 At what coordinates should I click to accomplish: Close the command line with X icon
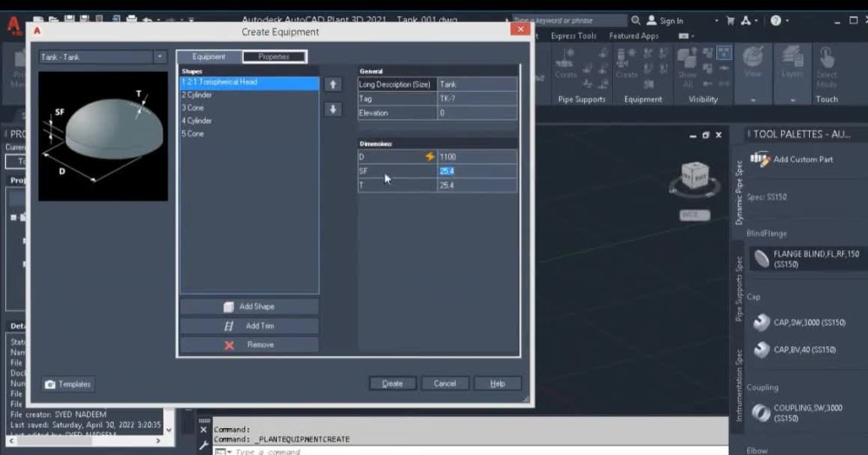[x=203, y=430]
